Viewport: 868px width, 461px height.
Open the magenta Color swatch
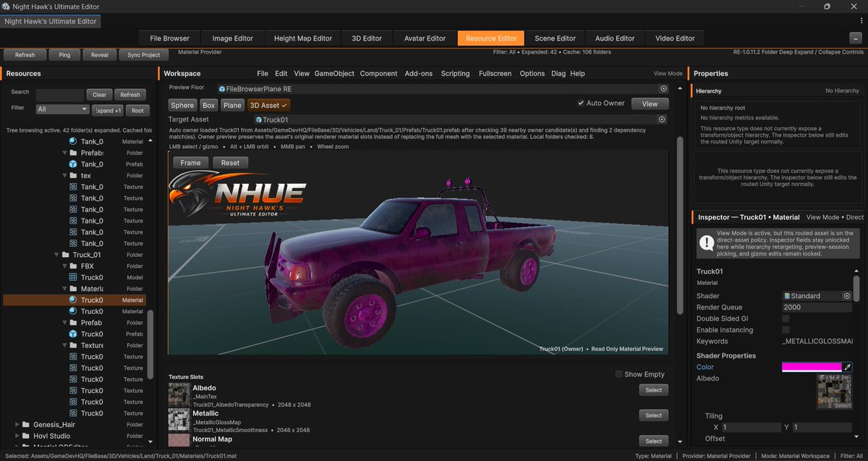click(x=812, y=368)
